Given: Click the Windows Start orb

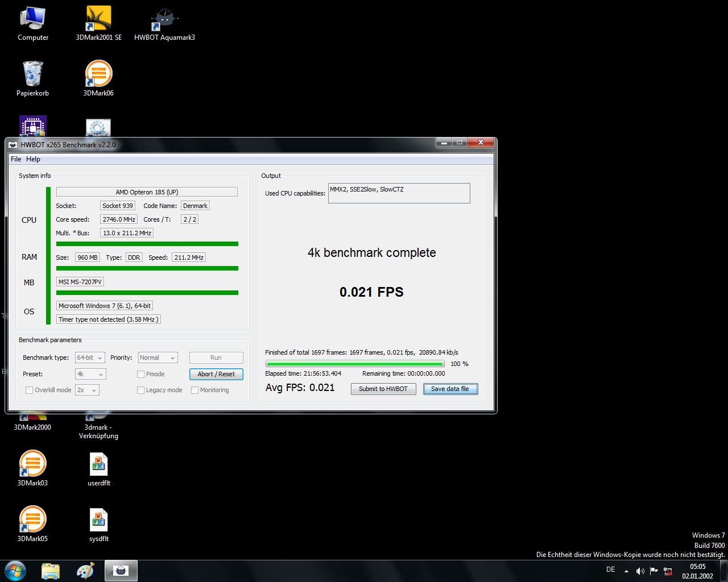Looking at the screenshot, I should click(x=15, y=571).
